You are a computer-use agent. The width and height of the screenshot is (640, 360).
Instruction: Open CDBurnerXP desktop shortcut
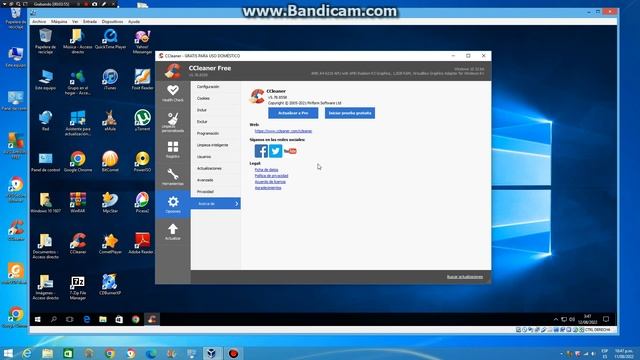110,284
